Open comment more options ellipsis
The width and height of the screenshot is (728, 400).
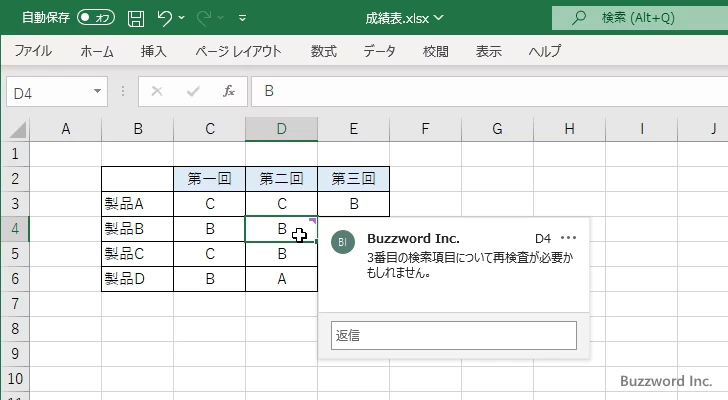[x=569, y=238]
